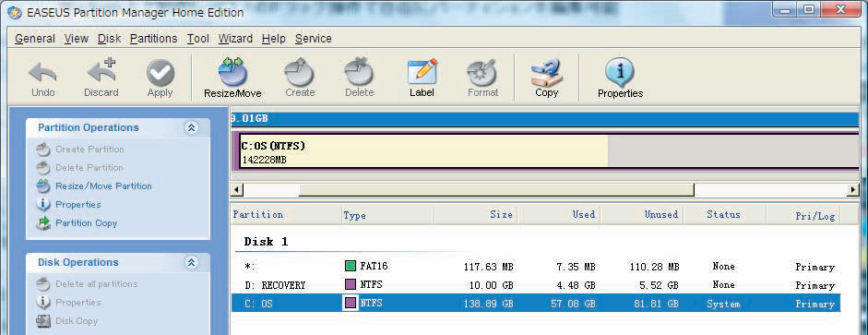Image resolution: width=868 pixels, height=335 pixels.
Task: Click the "117.63 MB" size value
Action: [x=488, y=267]
